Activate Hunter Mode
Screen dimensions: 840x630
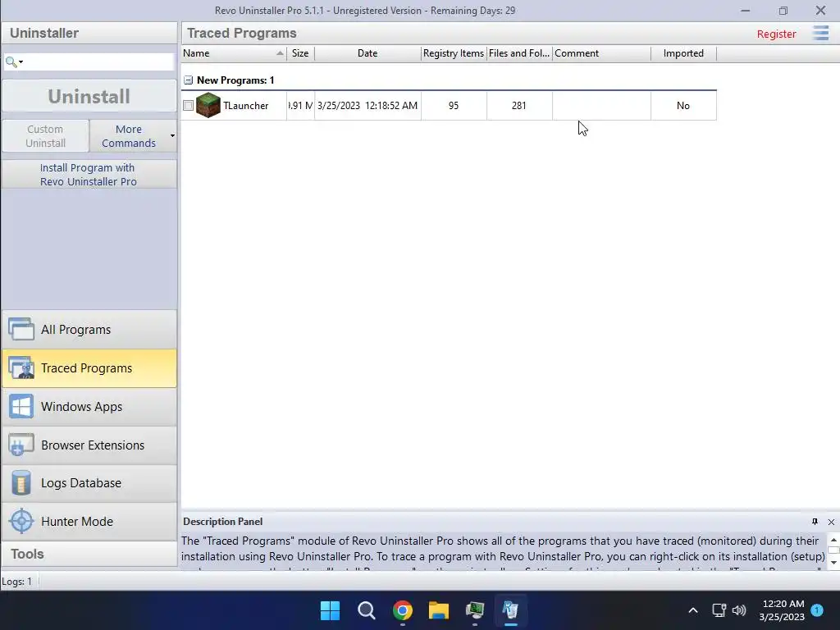tap(89, 521)
